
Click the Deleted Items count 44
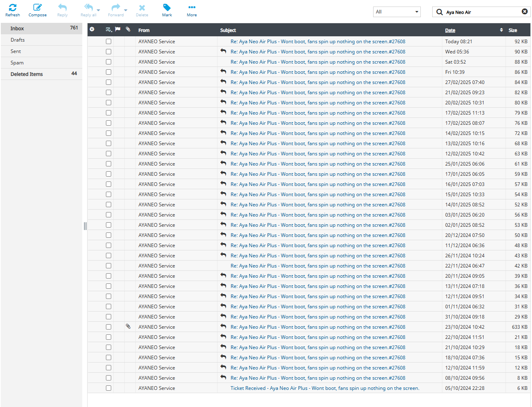pos(74,73)
